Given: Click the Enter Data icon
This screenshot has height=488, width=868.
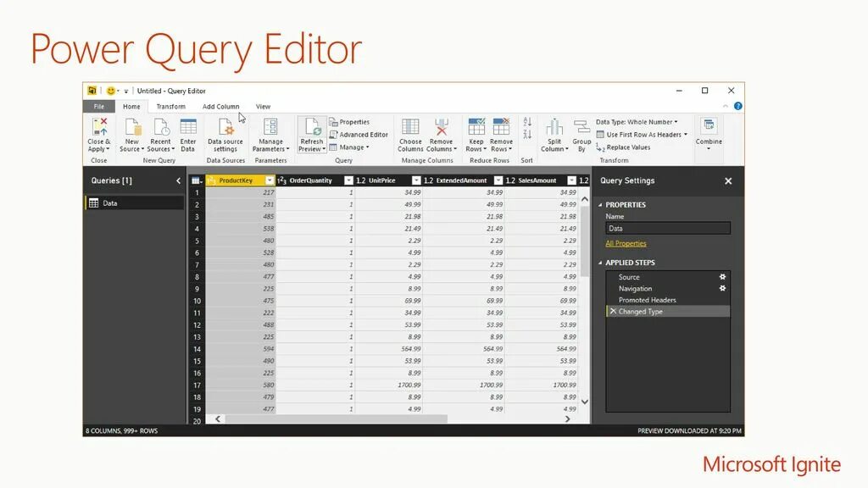Looking at the screenshot, I should click(x=188, y=127).
